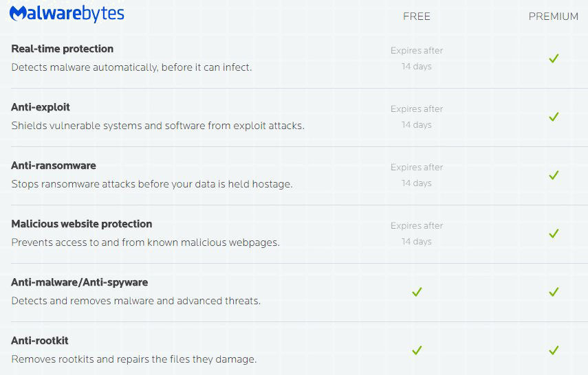The height and width of the screenshot is (375, 588).
Task: Click the Anti-rootkit feature title
Action: tap(40, 341)
